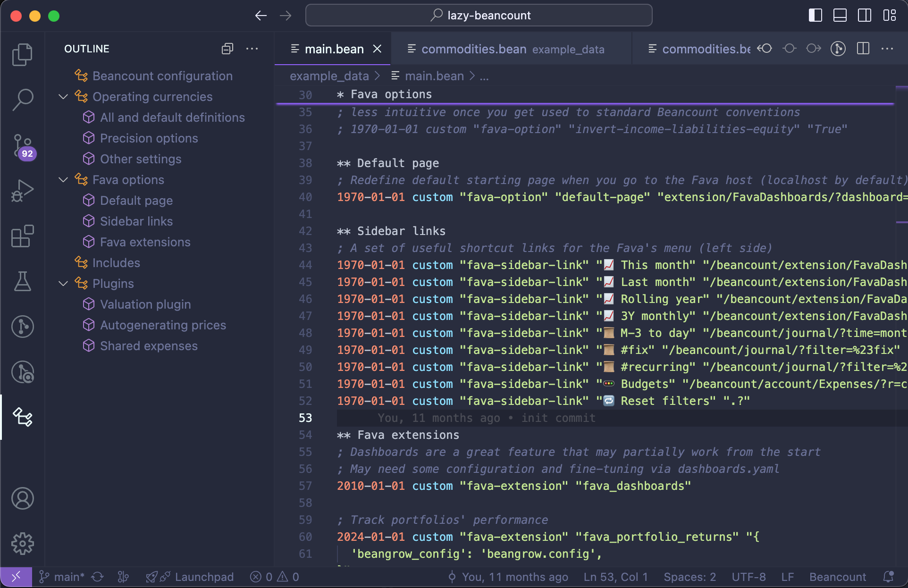Open Outline panel more actions menu
Viewport: 908px width, 588px height.
[252, 49]
